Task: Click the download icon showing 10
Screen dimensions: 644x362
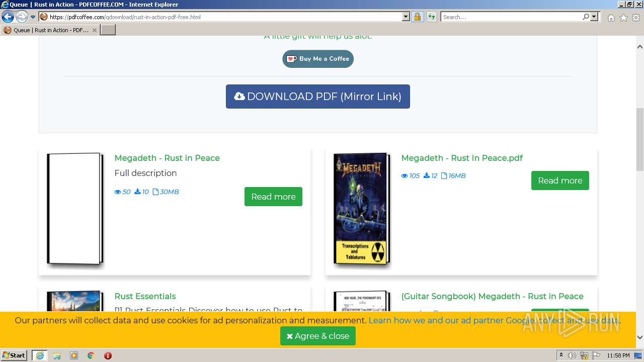Action: (x=137, y=192)
